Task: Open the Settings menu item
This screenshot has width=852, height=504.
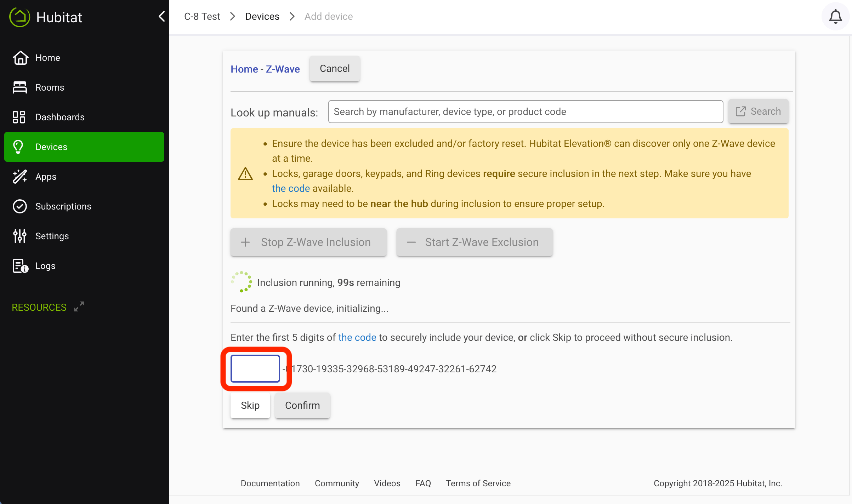Action: coord(84,236)
